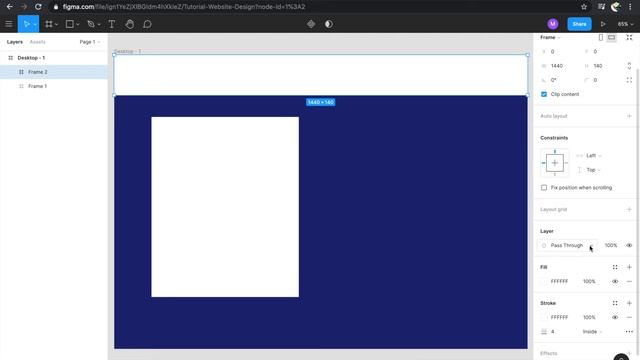Select the Desktop - 1 layer
Viewport: 640px width, 360px height.
click(x=54, y=58)
